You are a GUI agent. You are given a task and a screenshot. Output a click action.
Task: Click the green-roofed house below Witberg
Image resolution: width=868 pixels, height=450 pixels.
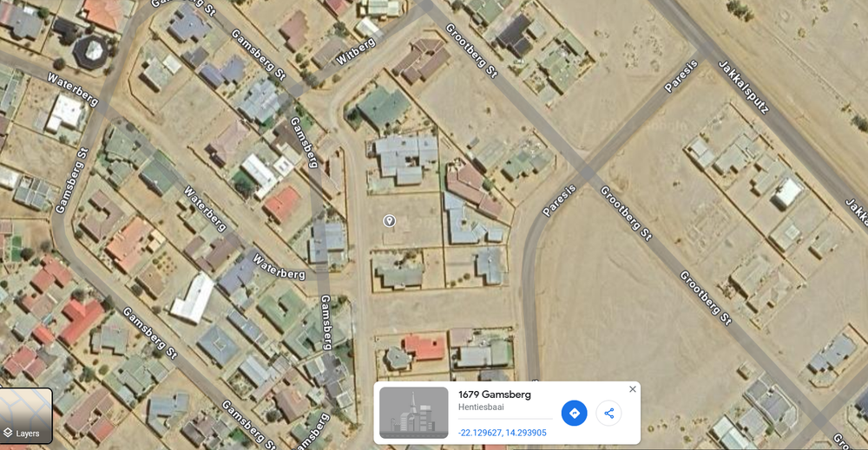click(384, 108)
